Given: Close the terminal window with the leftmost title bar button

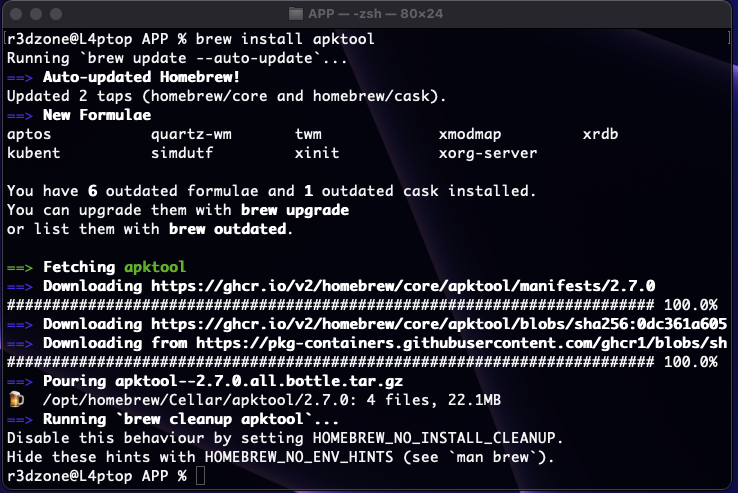Looking at the screenshot, I should [x=16, y=14].
